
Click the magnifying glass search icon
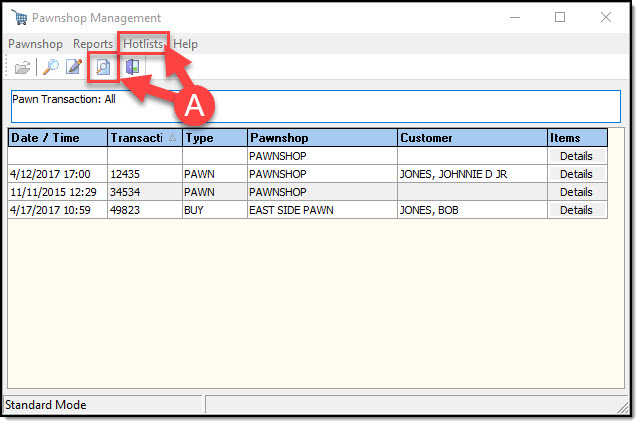[50, 67]
